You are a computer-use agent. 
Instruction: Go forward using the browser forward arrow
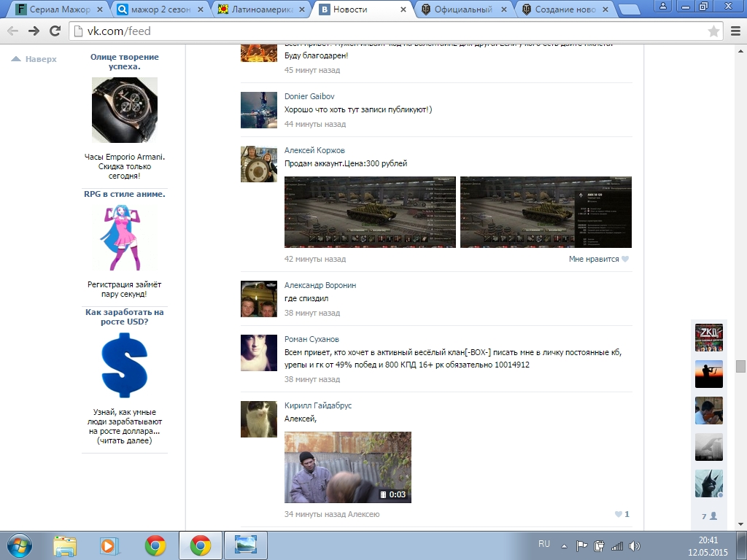34,31
